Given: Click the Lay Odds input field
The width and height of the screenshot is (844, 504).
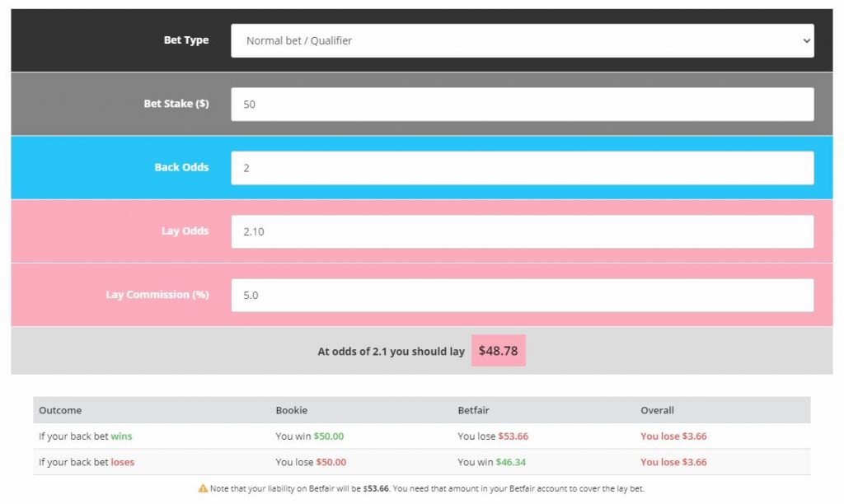Looking at the screenshot, I should pos(522,231).
